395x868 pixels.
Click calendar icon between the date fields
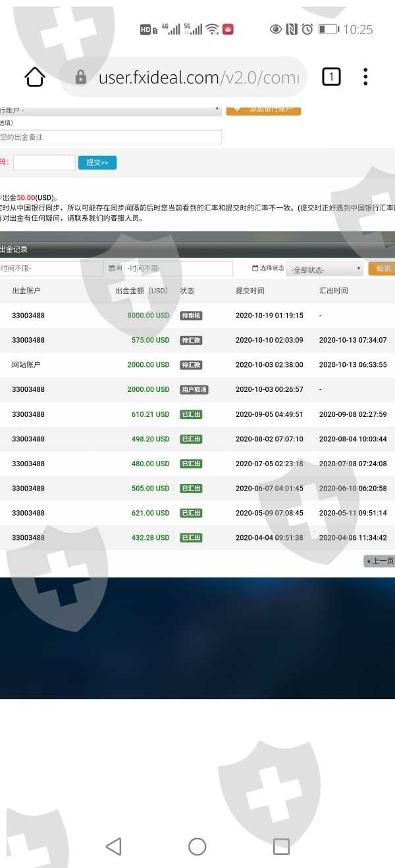click(x=111, y=268)
